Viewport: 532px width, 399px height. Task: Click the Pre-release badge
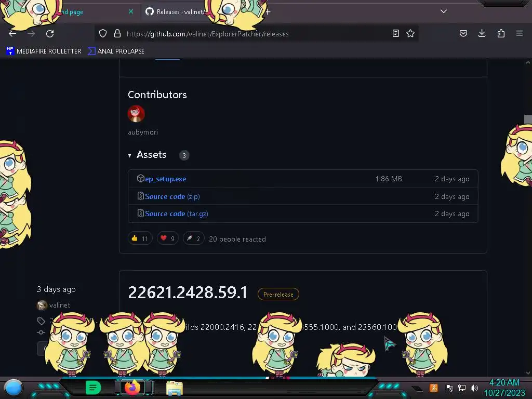pos(278,294)
